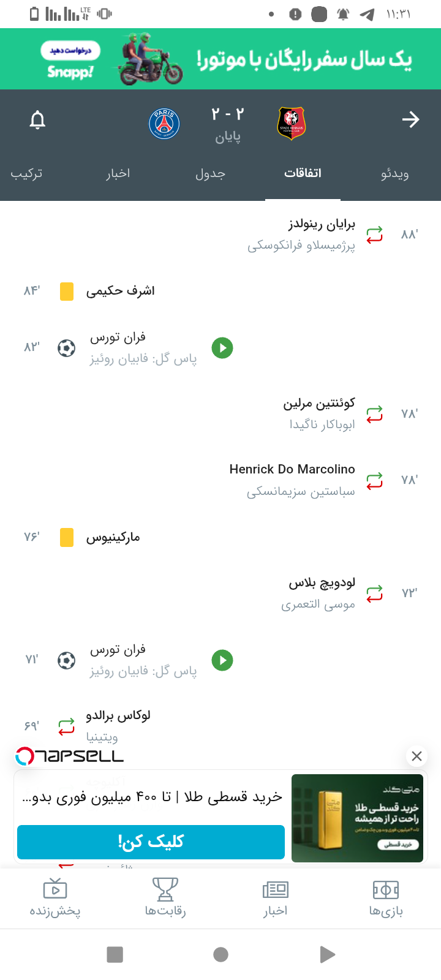This screenshot has height=980, width=441.
Task: Open Paris Saint-Germain team logo
Action: [x=164, y=124]
